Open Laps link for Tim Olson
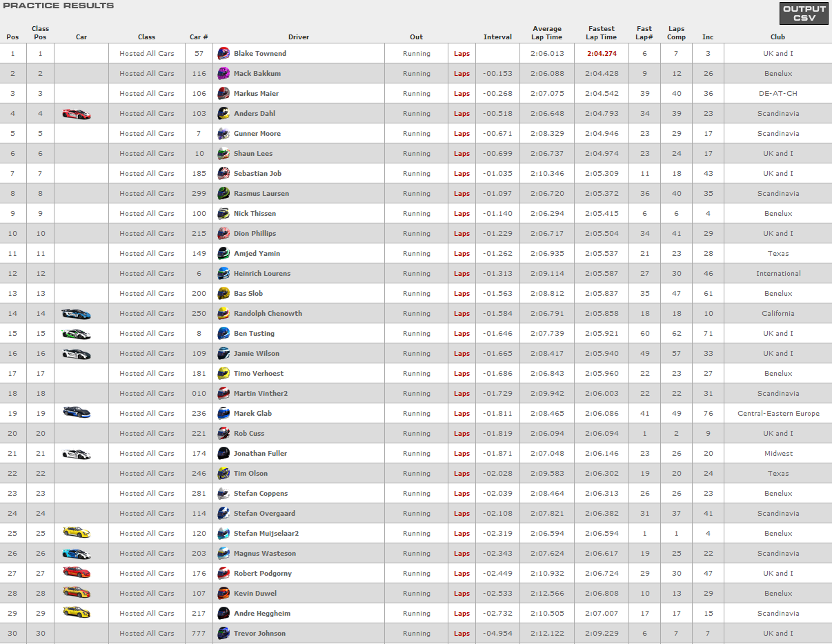832x644 pixels. pos(462,474)
